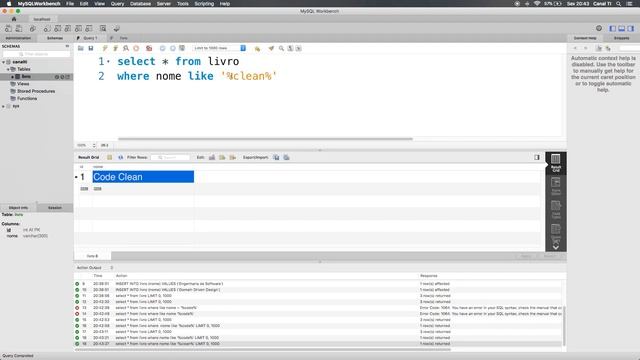Commit the transaction icon

click(162, 49)
